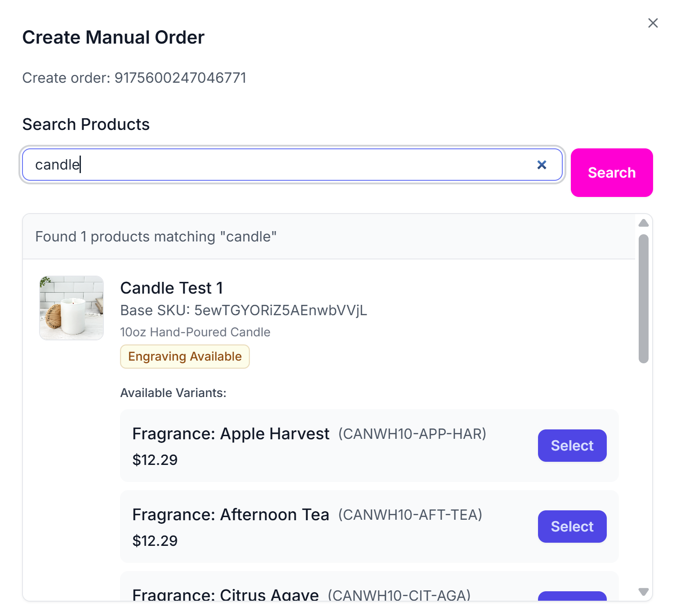Click the scrollbar down arrow

click(644, 592)
